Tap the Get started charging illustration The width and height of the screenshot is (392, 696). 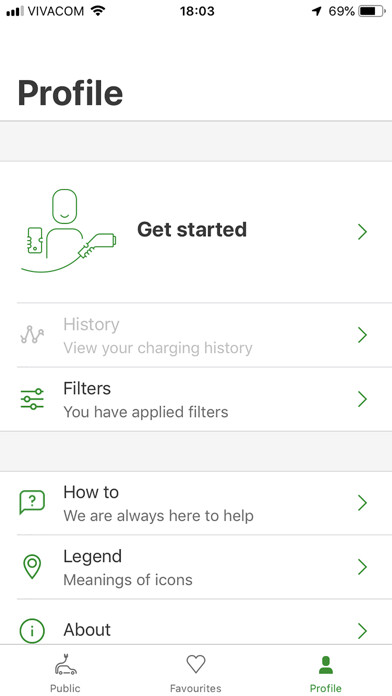coord(69,231)
